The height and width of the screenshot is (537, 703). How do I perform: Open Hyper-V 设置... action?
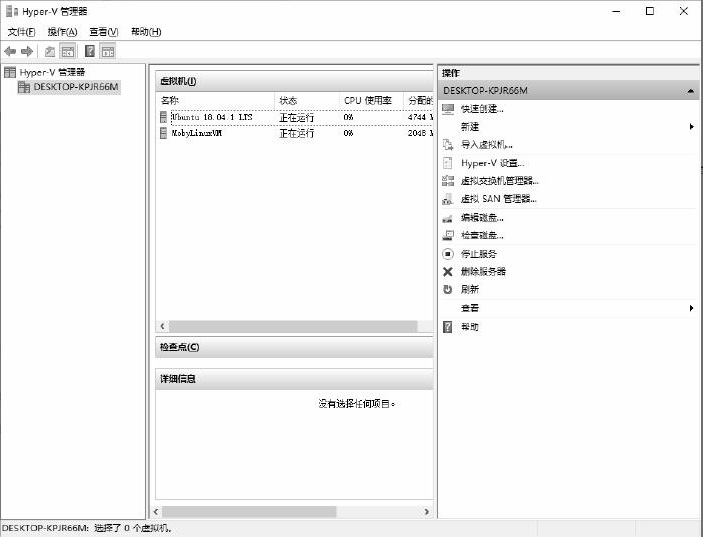coord(492,163)
